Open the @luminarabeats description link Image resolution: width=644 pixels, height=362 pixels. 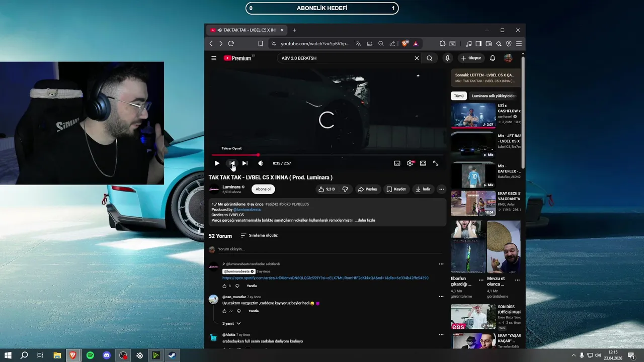click(247, 210)
